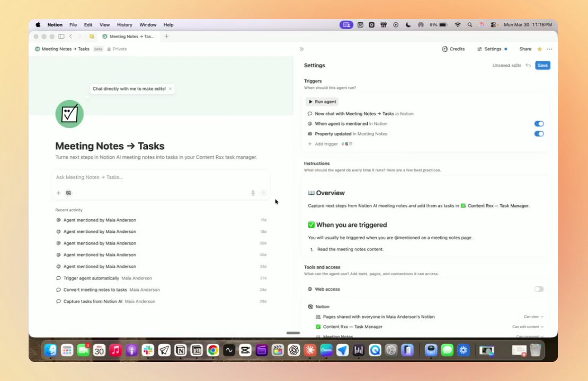The image size is (588, 381).
Task: Open 'Convert meeting notes to tasks' activity
Action: click(161, 289)
